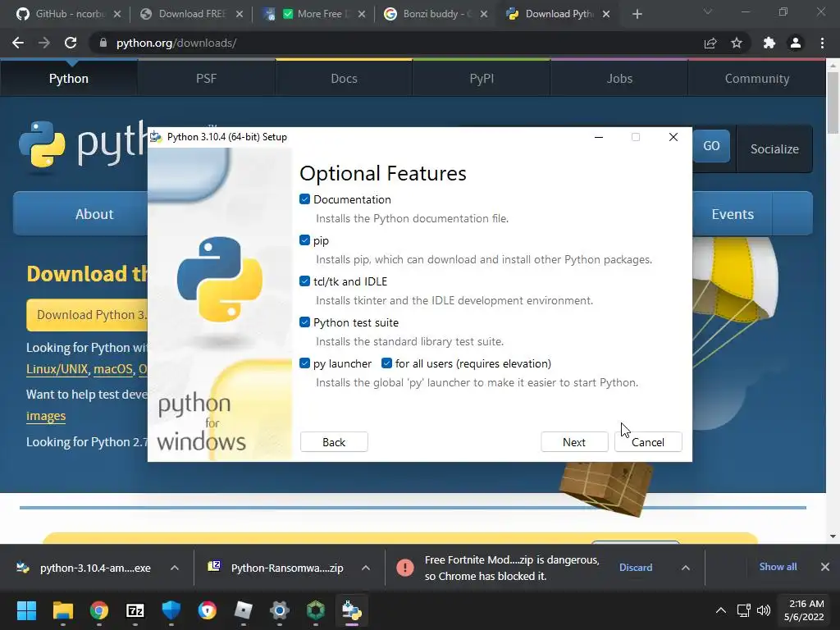Open the tab search chevron

point(708,11)
